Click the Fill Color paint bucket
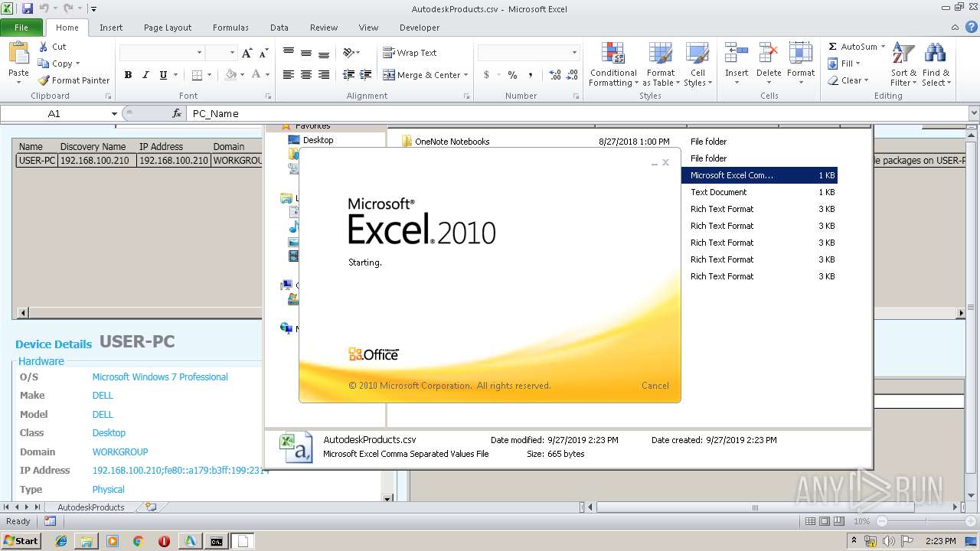 click(230, 75)
